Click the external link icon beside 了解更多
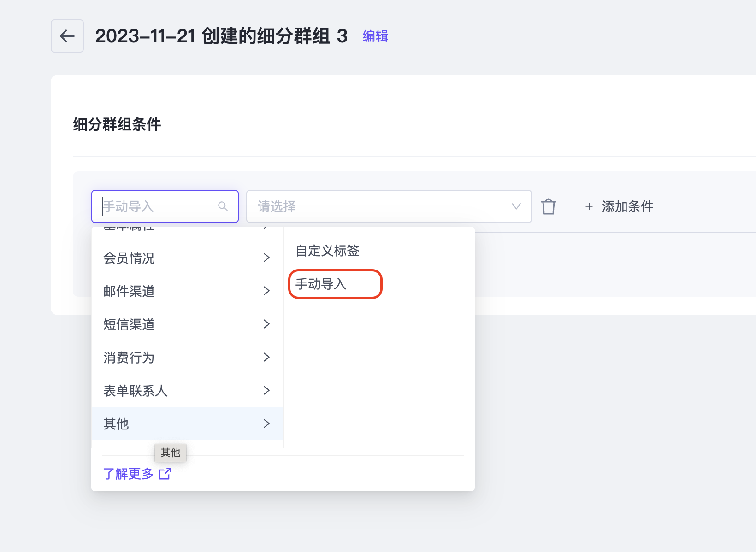 165,474
